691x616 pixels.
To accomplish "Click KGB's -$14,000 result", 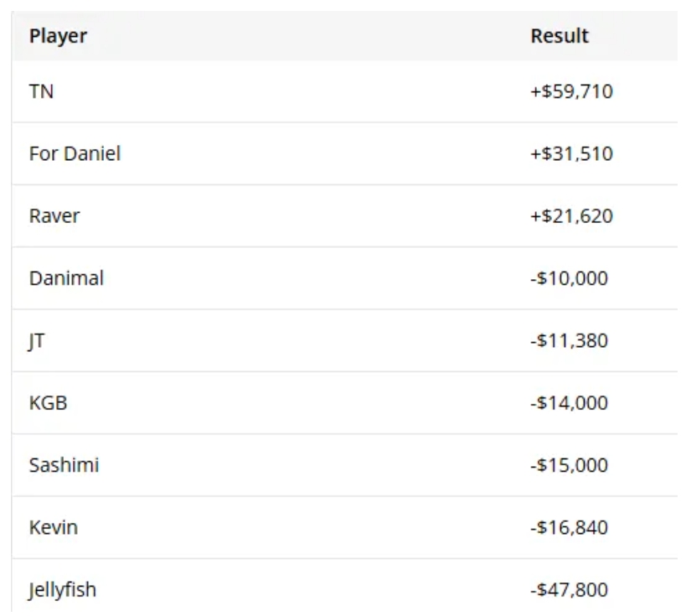I will coord(569,403).
